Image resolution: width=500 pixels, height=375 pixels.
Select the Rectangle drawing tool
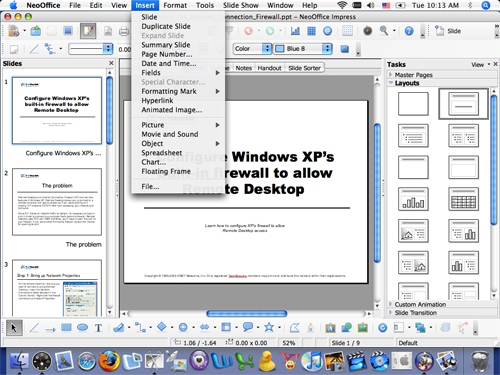tap(66, 328)
